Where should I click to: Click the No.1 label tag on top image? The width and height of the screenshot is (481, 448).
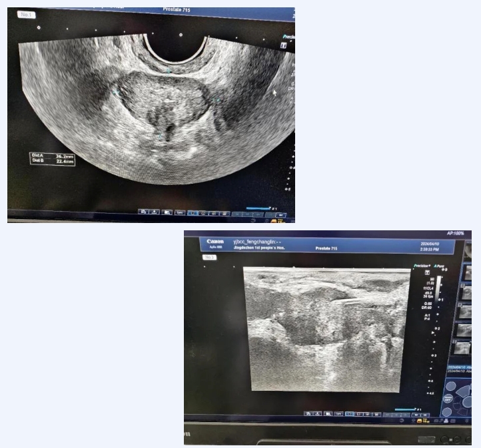[25, 14]
